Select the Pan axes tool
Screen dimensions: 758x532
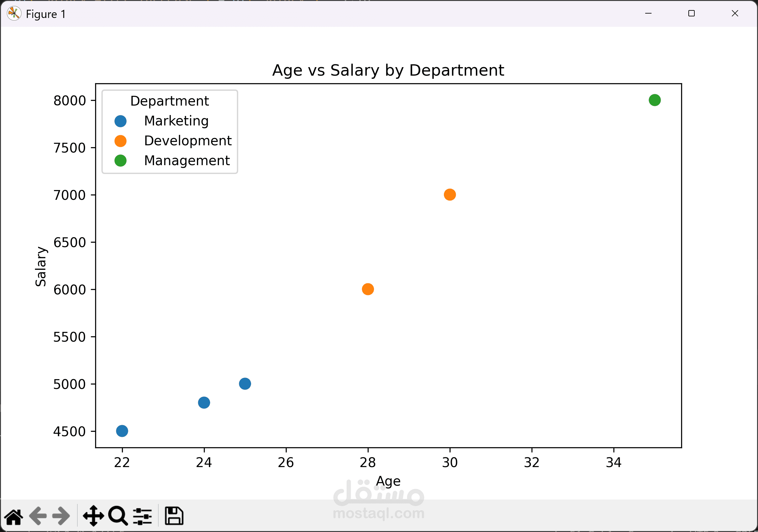pyautogui.click(x=94, y=516)
